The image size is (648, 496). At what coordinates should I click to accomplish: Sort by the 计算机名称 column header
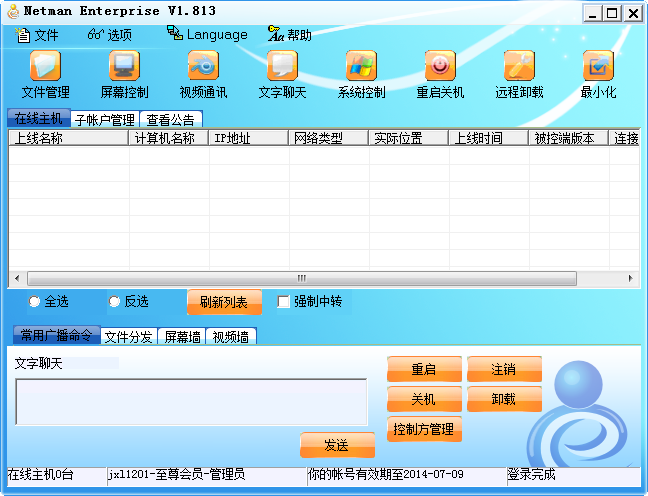pos(169,138)
